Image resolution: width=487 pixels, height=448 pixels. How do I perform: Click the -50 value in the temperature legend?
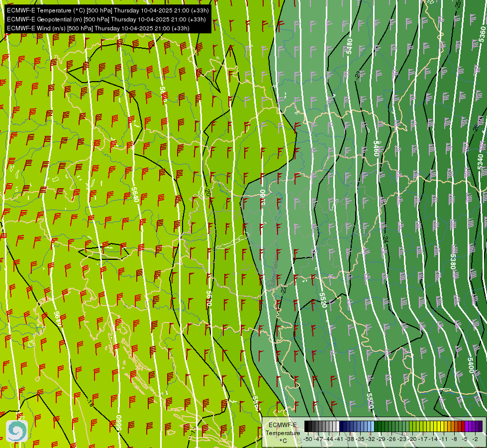(308, 439)
